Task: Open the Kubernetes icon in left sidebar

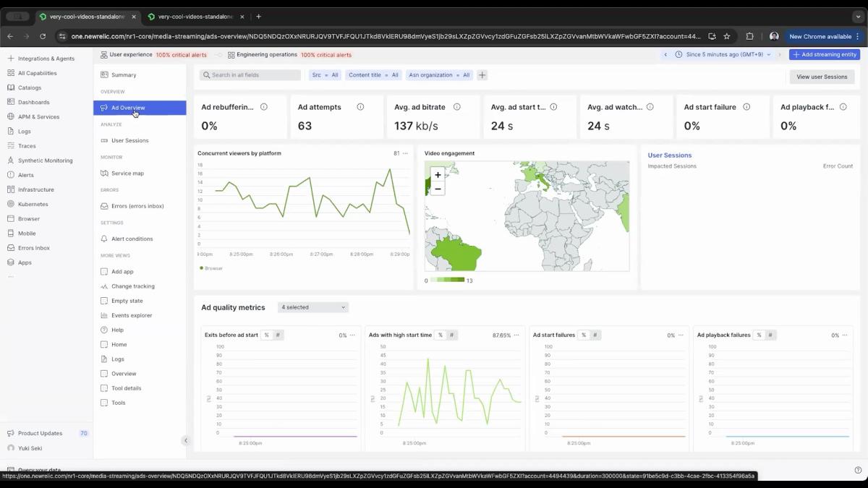Action: click(11, 204)
